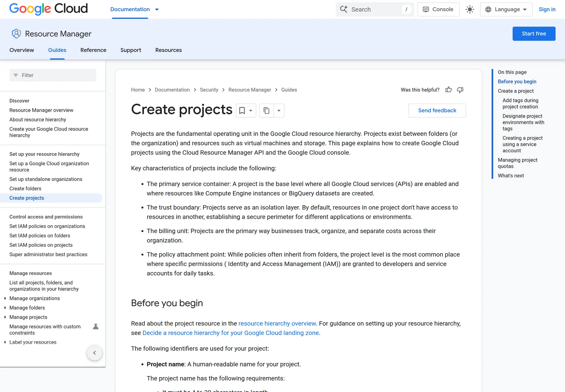Image resolution: width=565 pixels, height=392 pixels.
Task: Open Set up standalone organizations
Action: coord(46,179)
